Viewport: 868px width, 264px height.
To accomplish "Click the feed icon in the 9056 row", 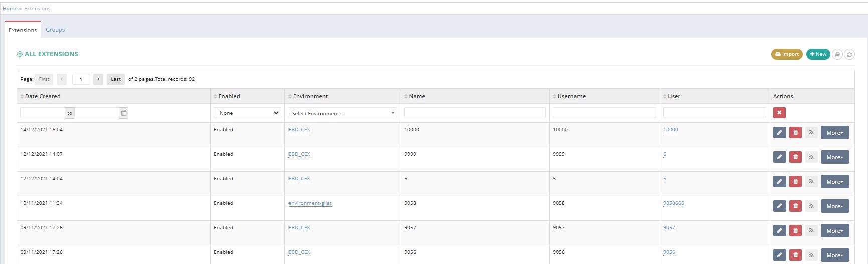I will tap(811, 255).
